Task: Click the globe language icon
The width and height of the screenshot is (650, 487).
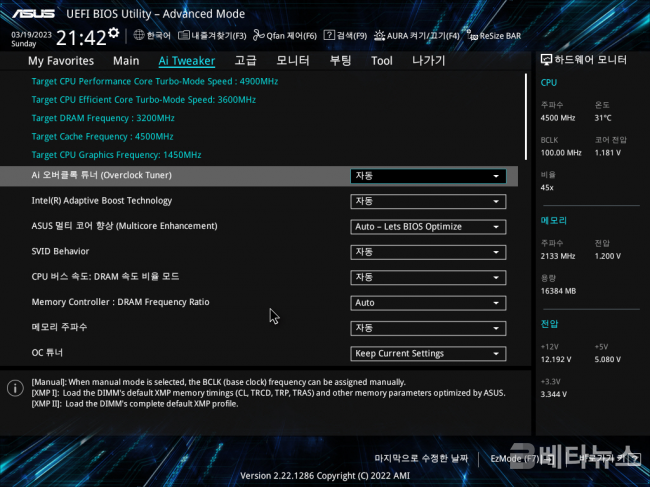Action: 138,35
